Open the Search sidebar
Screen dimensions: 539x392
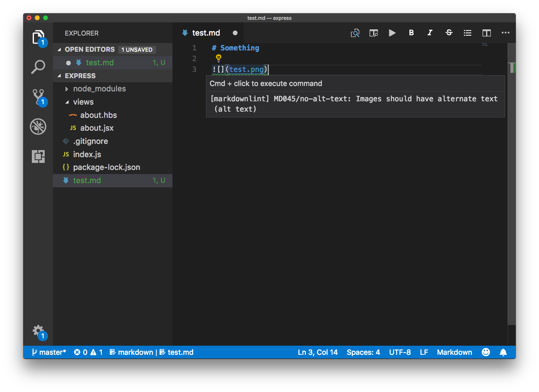[x=38, y=67]
